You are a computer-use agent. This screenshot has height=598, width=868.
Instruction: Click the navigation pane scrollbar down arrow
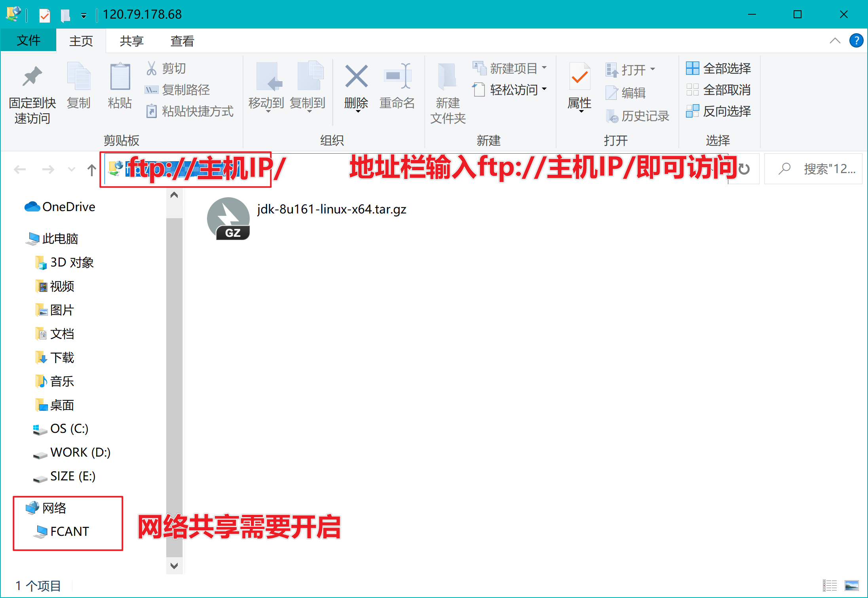174,565
